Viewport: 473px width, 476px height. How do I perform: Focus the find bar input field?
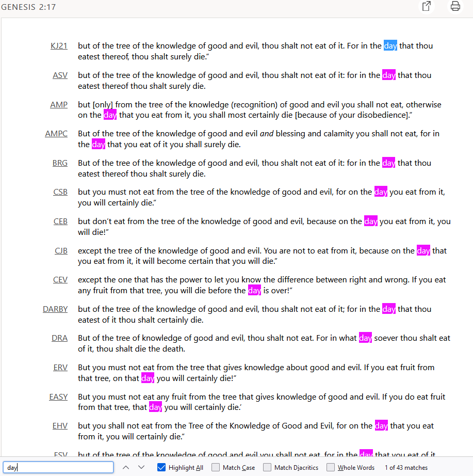click(x=58, y=467)
